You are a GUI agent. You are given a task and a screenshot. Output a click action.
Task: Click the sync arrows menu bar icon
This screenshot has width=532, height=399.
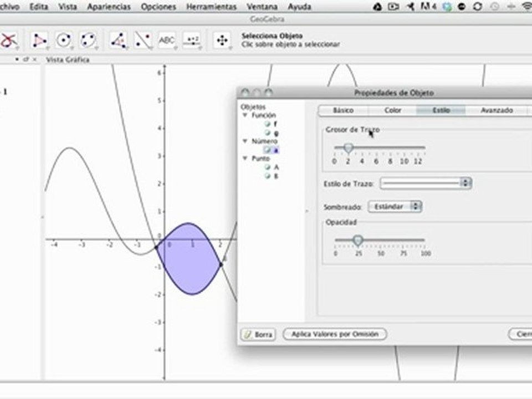477,7
